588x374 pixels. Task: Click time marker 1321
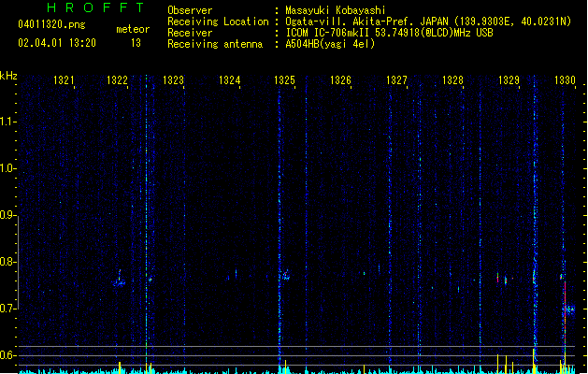[64, 80]
